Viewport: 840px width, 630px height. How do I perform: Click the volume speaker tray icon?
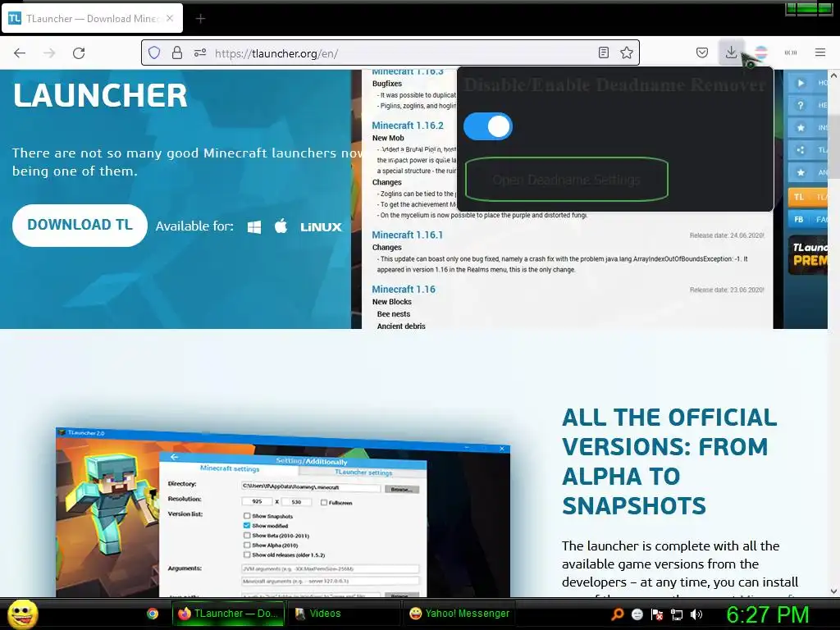click(x=696, y=614)
